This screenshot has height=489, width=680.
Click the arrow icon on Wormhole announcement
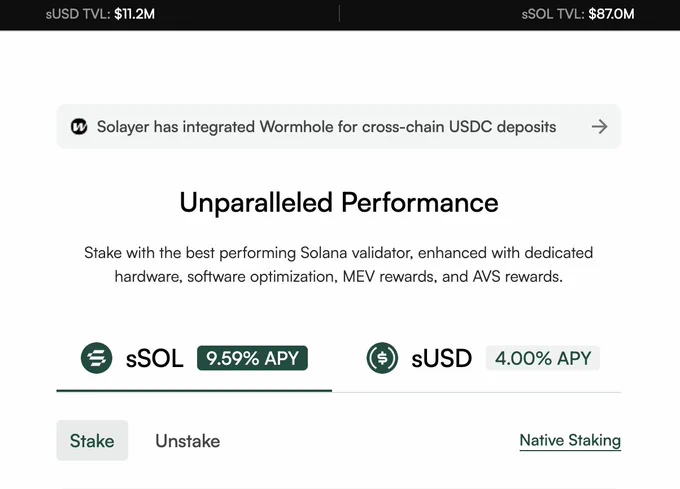pyautogui.click(x=599, y=127)
